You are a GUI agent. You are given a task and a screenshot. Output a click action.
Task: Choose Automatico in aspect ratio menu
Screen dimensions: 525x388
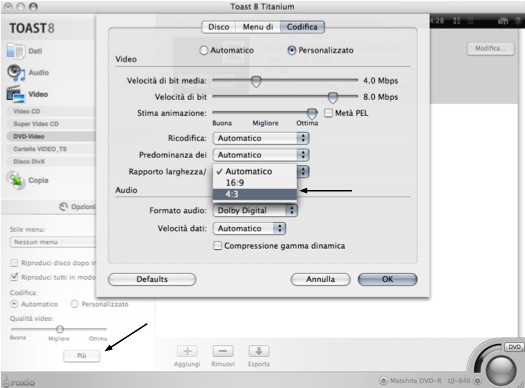coord(255,171)
